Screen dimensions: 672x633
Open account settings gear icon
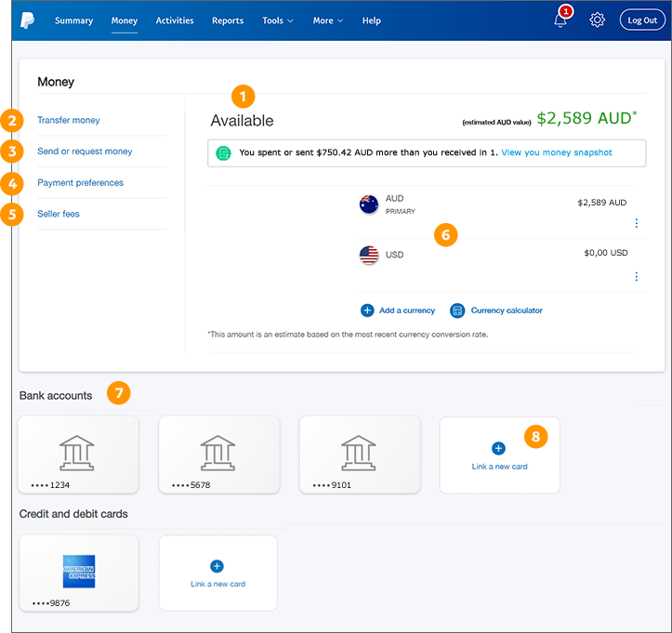tap(598, 20)
